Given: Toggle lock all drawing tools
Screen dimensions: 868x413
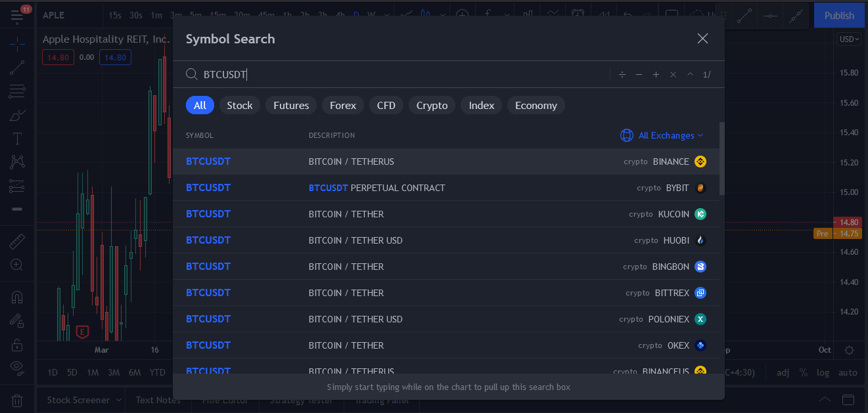Looking at the screenshot, I should pyautogui.click(x=17, y=344).
